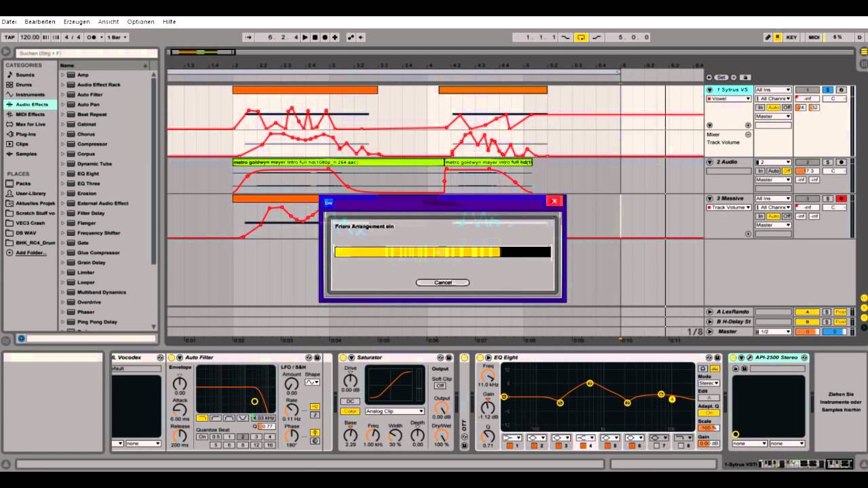Viewport: 868px width, 488px height.
Task: Arm the transport Record button
Action: [x=325, y=37]
